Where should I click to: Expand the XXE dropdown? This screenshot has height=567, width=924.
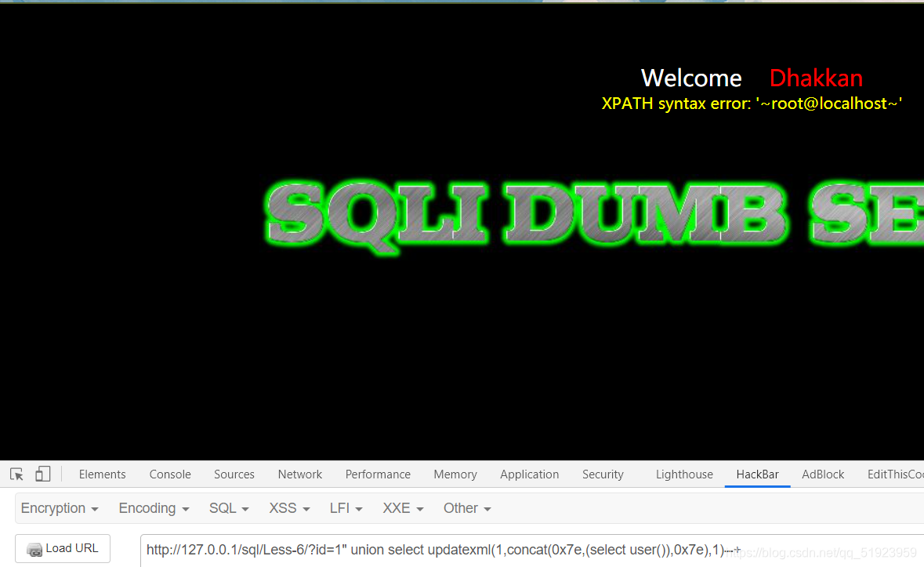(x=403, y=508)
